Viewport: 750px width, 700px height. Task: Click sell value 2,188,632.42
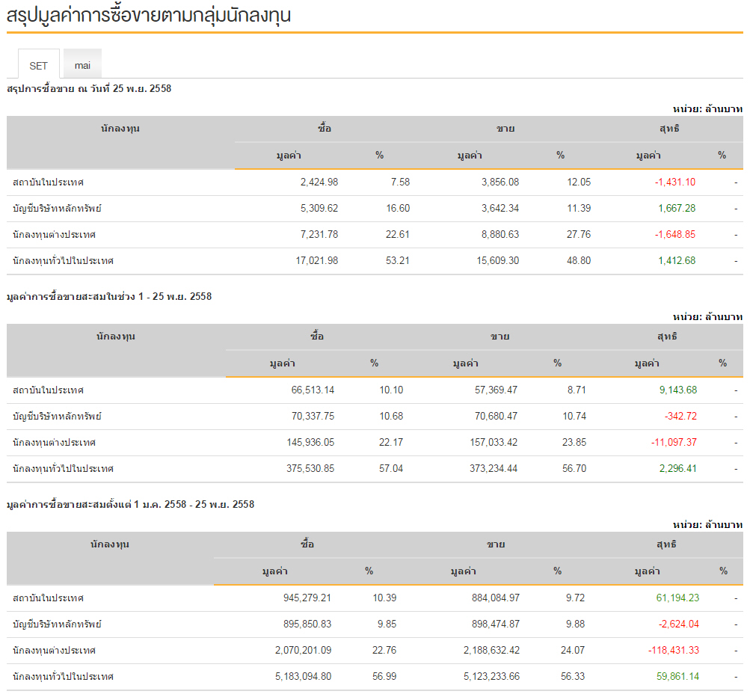[x=491, y=650]
